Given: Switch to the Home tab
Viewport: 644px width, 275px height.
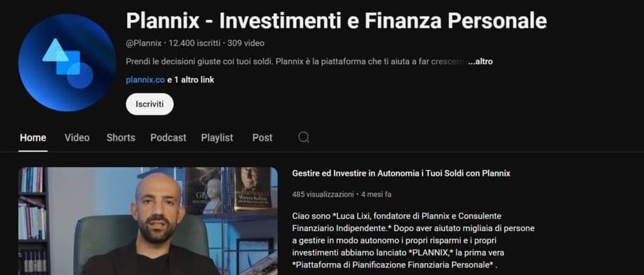Looking at the screenshot, I should pyautogui.click(x=33, y=137).
